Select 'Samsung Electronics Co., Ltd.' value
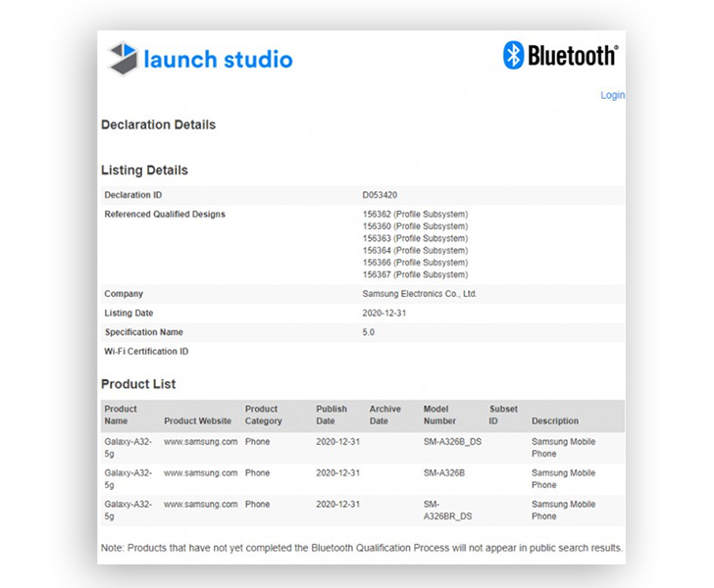 (420, 294)
